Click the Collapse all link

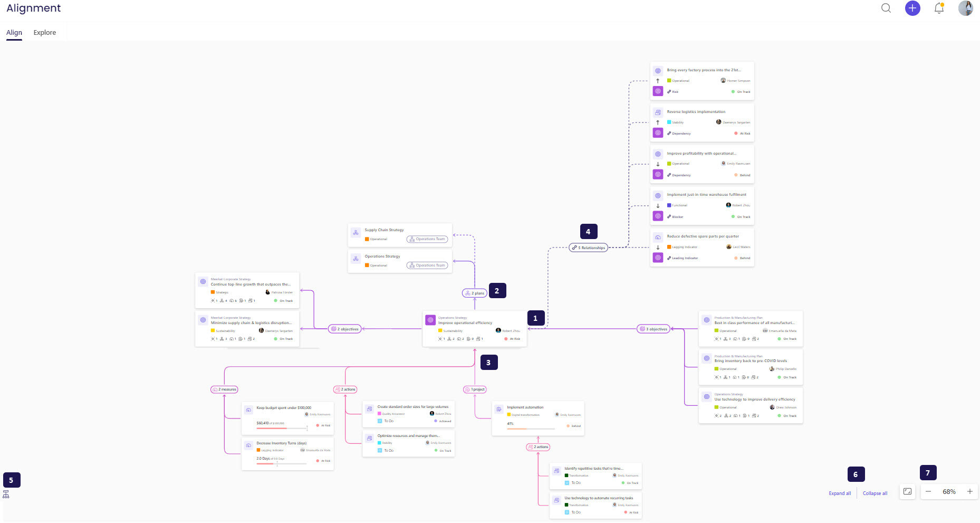[875, 493]
